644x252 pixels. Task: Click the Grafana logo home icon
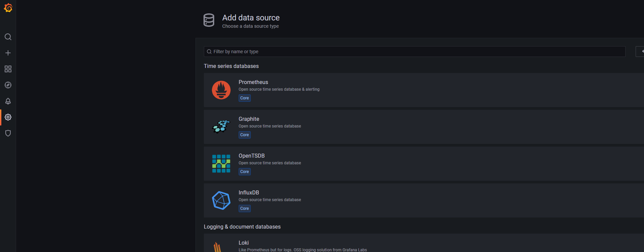[8, 8]
